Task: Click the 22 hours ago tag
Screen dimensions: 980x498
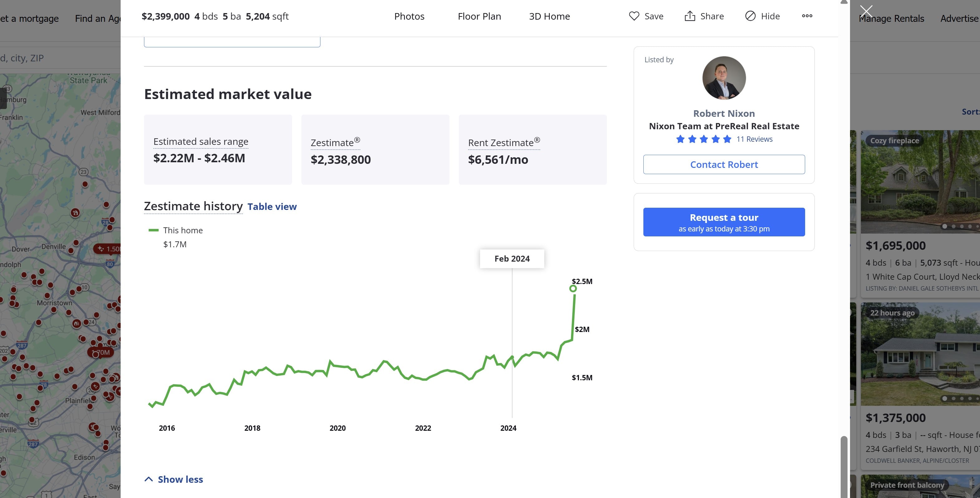Action: [x=892, y=313]
